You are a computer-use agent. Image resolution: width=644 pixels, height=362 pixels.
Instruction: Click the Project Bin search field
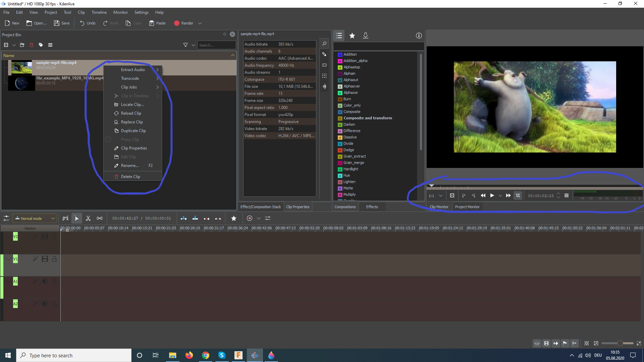tap(216, 45)
